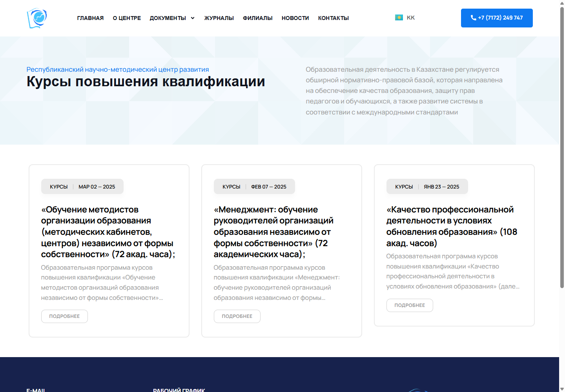Open the ФИЛИАЛЫ menu item

click(x=258, y=18)
